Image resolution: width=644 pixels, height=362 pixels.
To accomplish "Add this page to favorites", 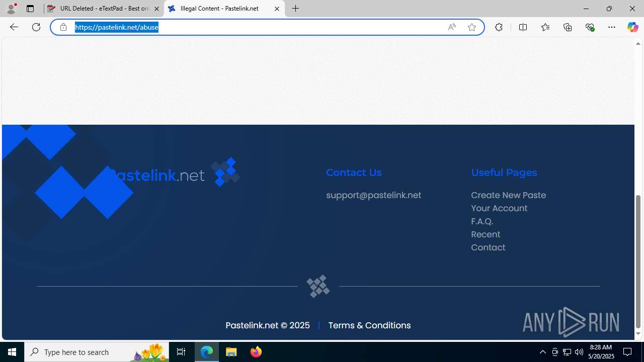I will coord(471,27).
